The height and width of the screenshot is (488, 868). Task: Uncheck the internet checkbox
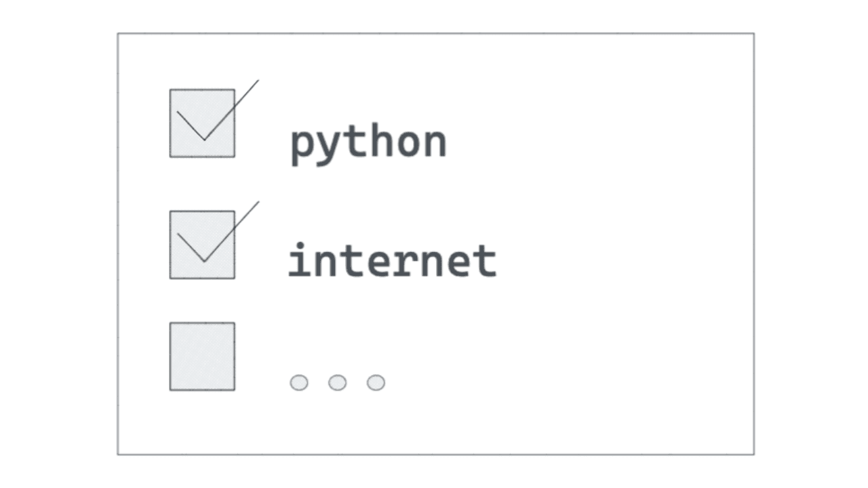coord(202,245)
